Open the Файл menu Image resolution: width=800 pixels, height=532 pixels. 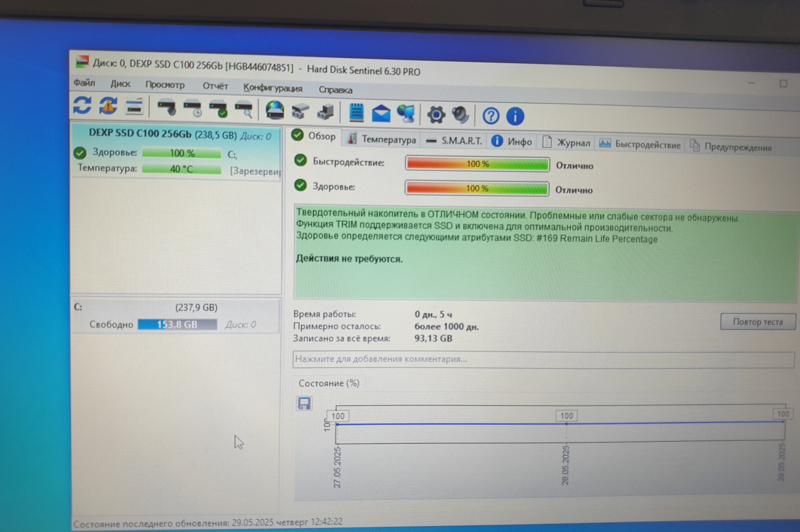[84, 82]
